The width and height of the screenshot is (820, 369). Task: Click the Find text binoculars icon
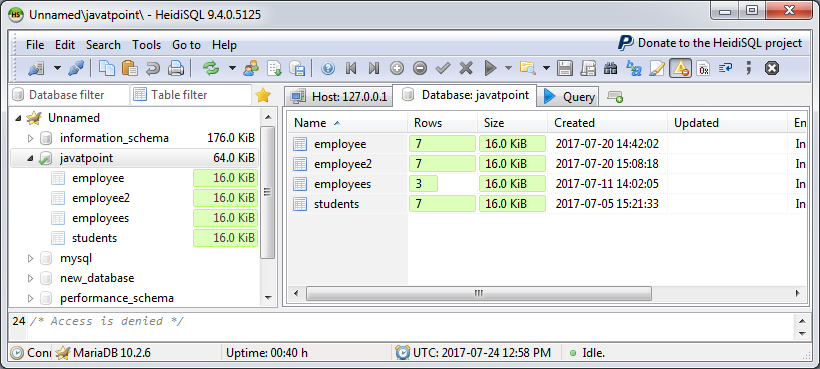point(610,68)
